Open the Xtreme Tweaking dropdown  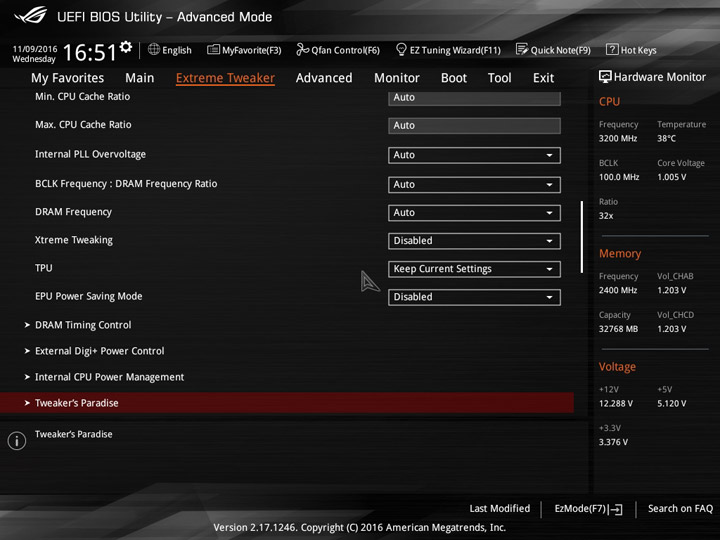point(474,241)
